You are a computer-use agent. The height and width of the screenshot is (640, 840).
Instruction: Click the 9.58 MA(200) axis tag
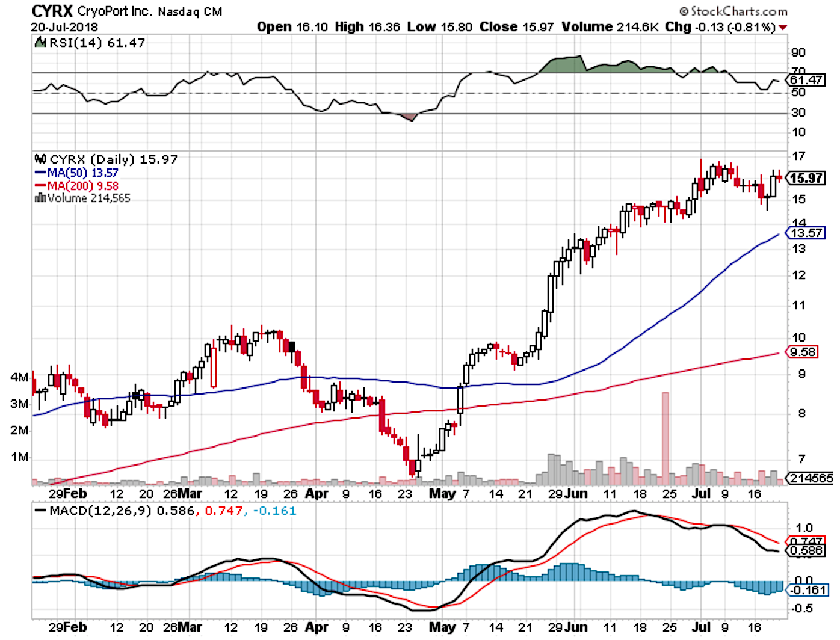[x=803, y=352]
